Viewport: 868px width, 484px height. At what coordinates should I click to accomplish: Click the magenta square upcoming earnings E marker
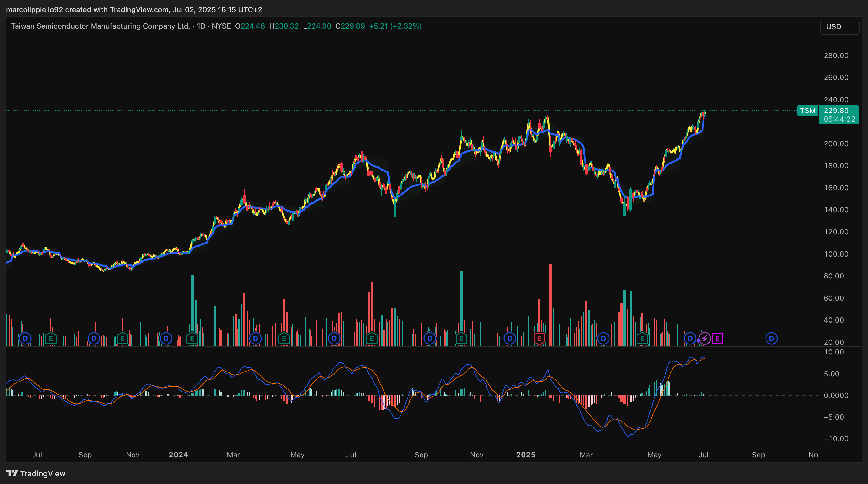tap(717, 338)
